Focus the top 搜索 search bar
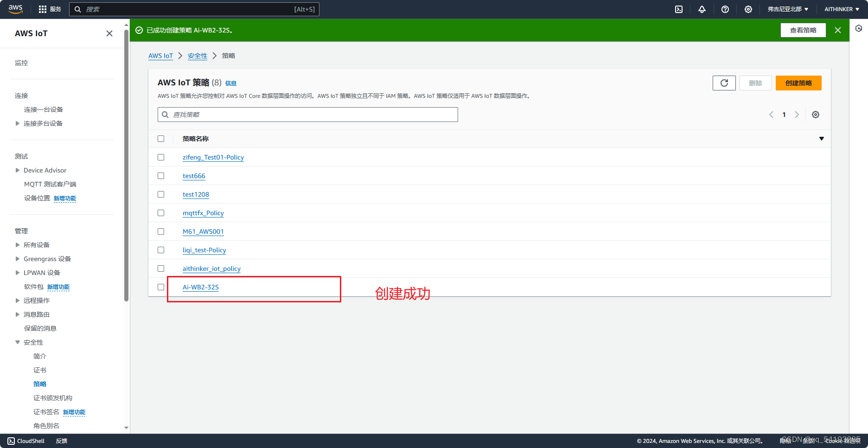The image size is (868, 448). 194,9
